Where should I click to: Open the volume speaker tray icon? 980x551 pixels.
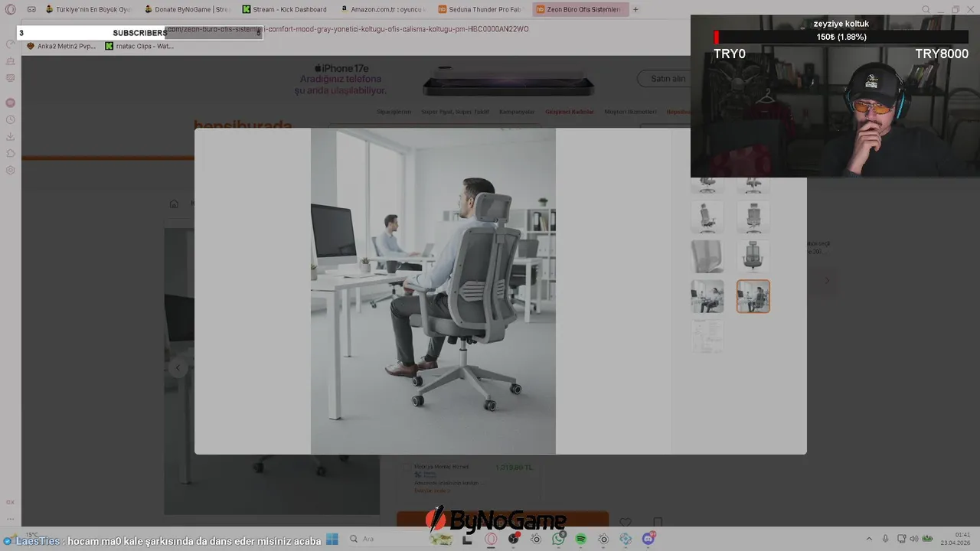(x=914, y=539)
